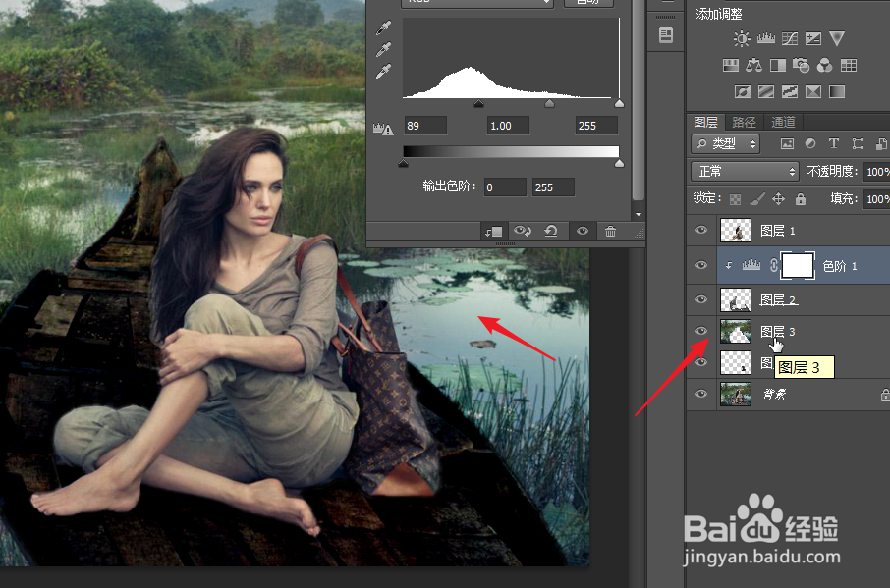Hide the 图层 3 layer
Image resolution: width=890 pixels, height=588 pixels.
(x=701, y=331)
